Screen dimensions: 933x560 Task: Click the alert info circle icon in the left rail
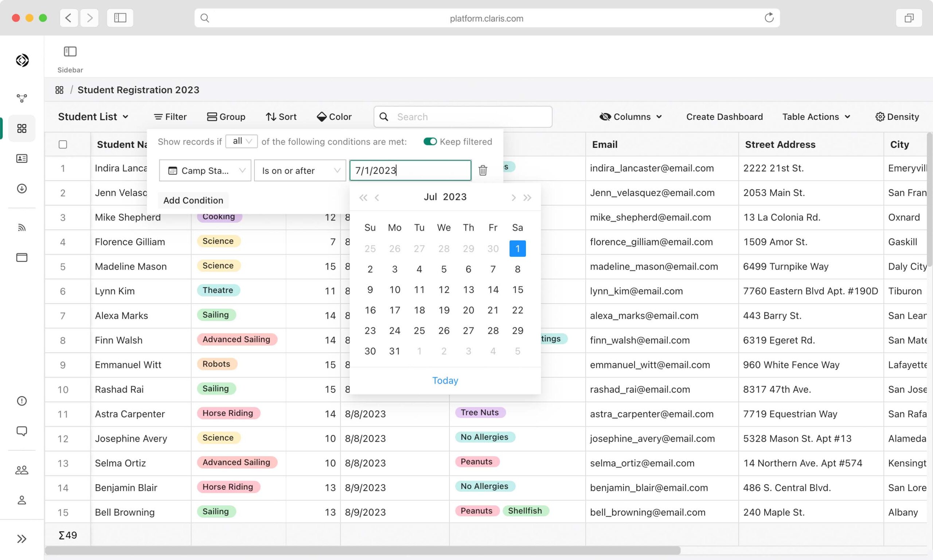(x=22, y=401)
